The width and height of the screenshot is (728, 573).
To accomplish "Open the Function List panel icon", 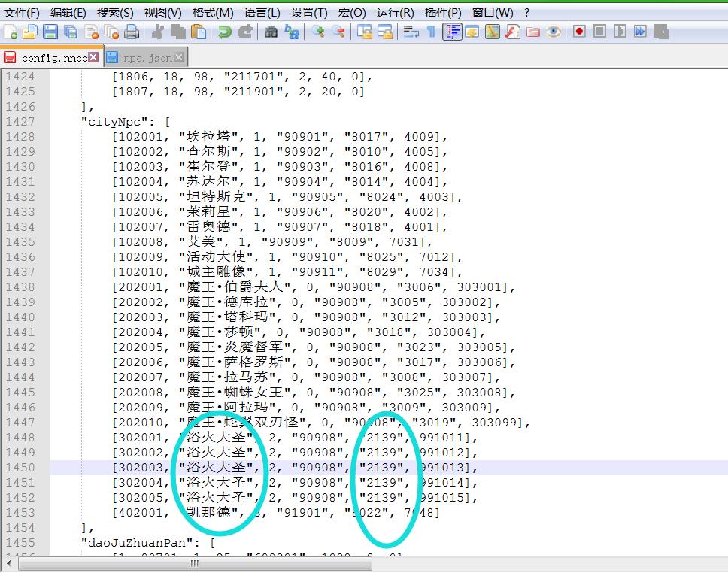I will [513, 32].
